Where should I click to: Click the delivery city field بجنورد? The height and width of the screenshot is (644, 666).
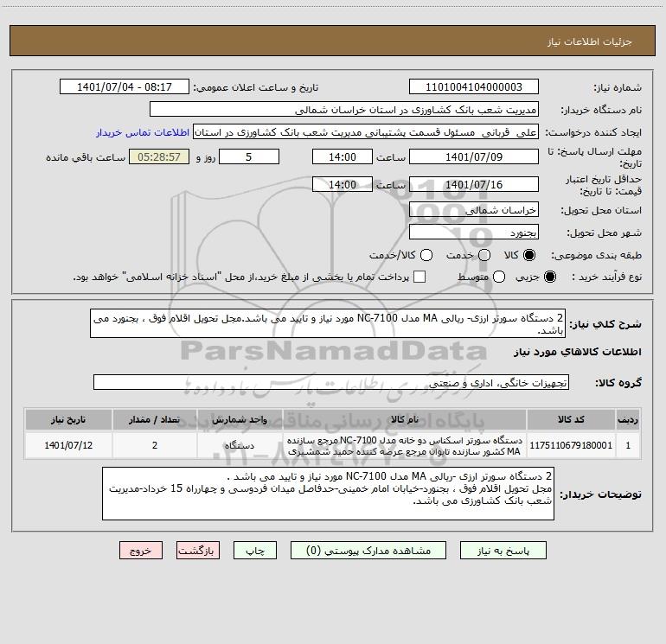474,233
